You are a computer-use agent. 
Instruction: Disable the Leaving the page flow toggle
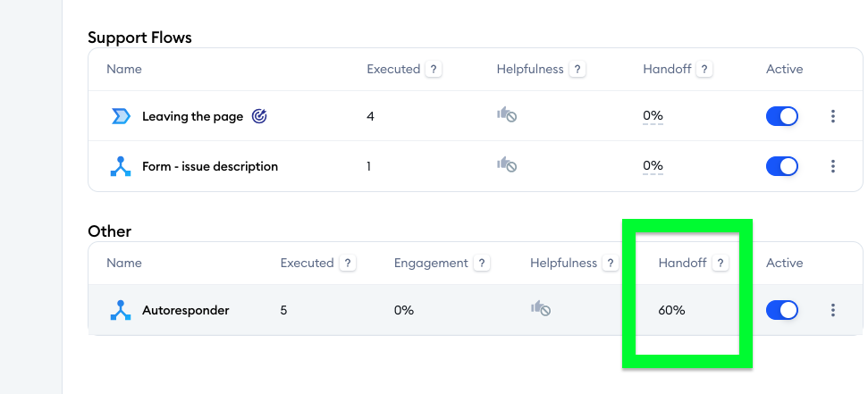point(781,116)
